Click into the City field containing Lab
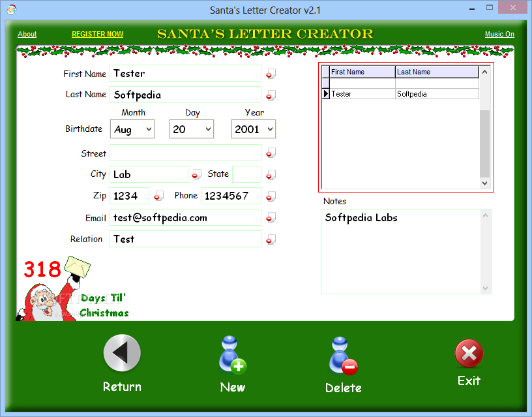 149,174
